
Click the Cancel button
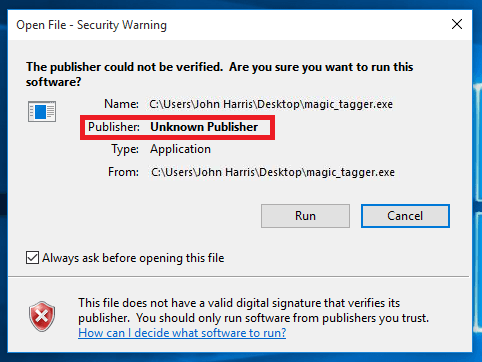click(405, 216)
